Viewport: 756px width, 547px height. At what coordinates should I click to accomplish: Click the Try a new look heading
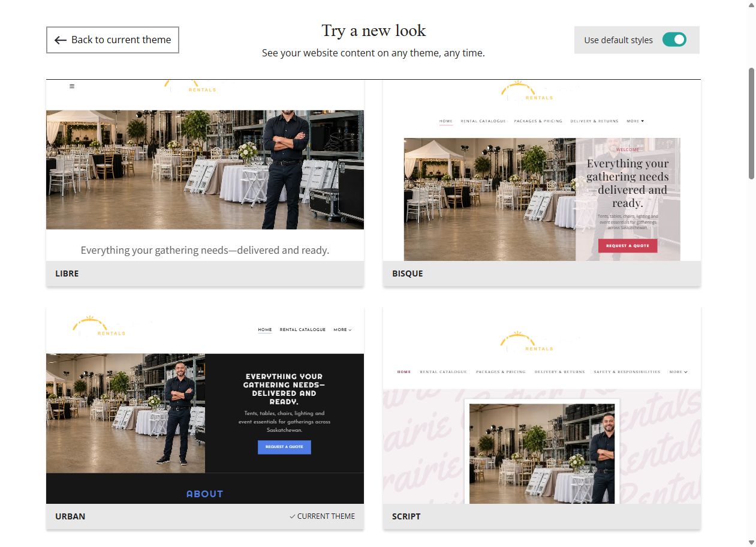click(374, 31)
